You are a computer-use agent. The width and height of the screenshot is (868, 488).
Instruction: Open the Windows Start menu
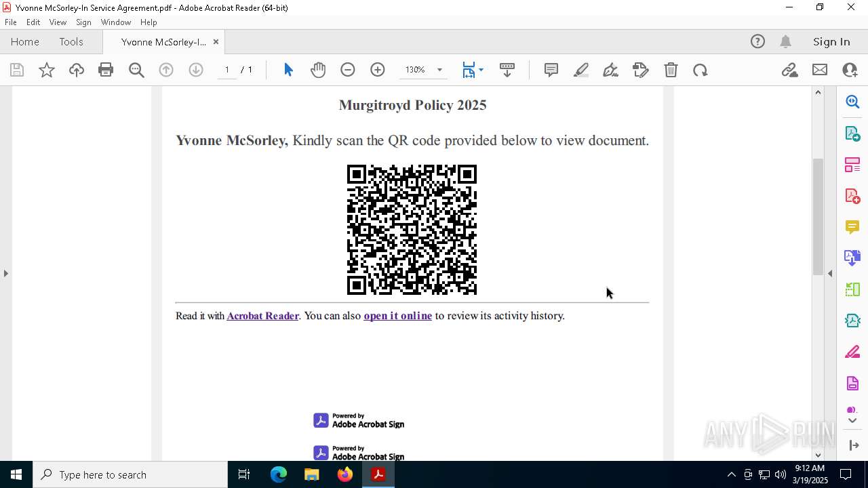(16, 474)
